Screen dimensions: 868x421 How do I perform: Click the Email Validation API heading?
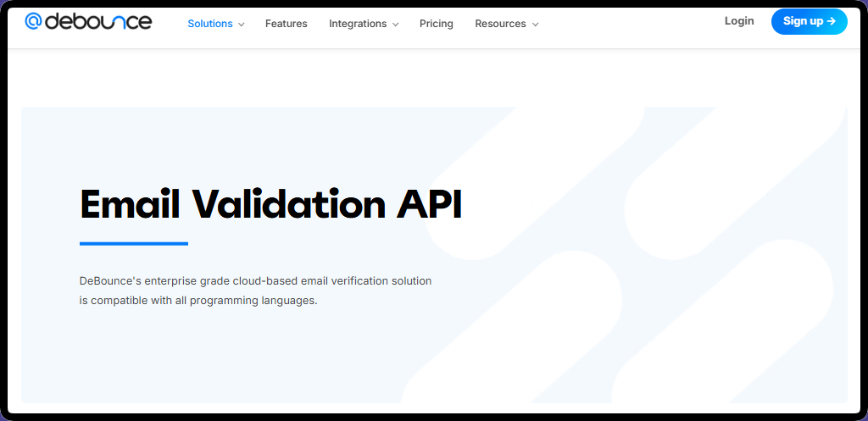tap(271, 205)
